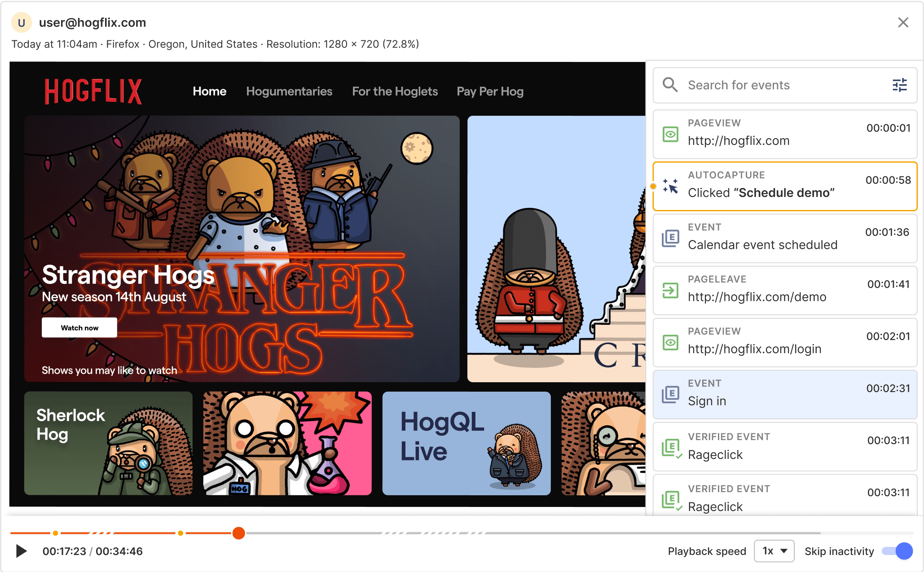Click the search icon in events panel
Viewport: 924px width, 572px height.
point(671,85)
